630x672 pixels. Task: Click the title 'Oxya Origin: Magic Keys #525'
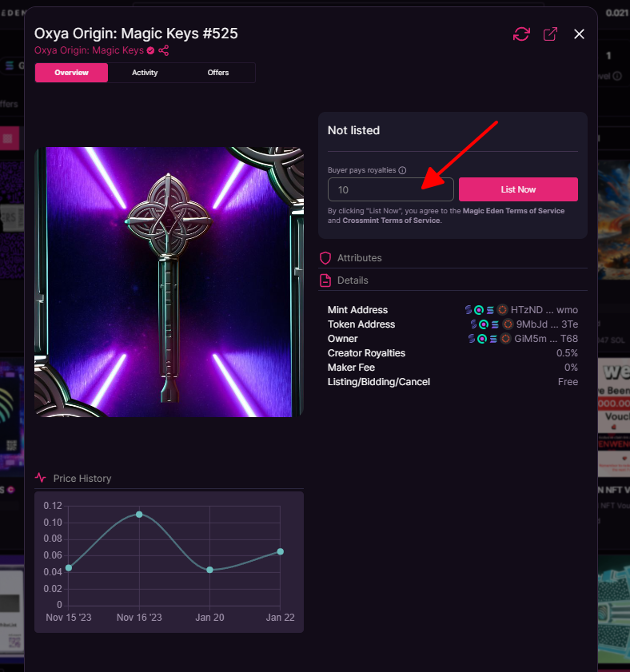tap(136, 34)
